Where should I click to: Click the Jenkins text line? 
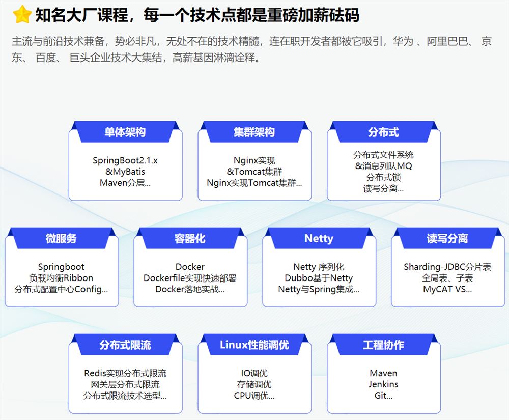click(x=383, y=384)
